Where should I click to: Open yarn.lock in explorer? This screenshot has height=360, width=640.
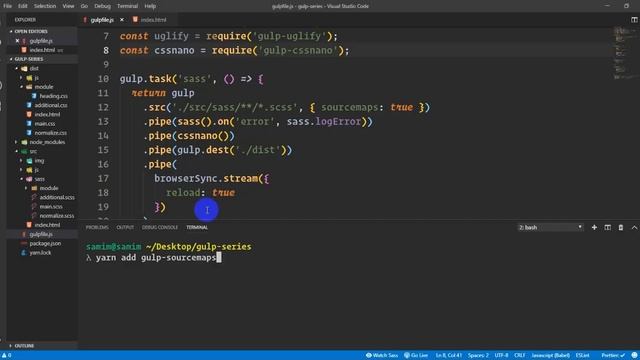tap(40, 253)
